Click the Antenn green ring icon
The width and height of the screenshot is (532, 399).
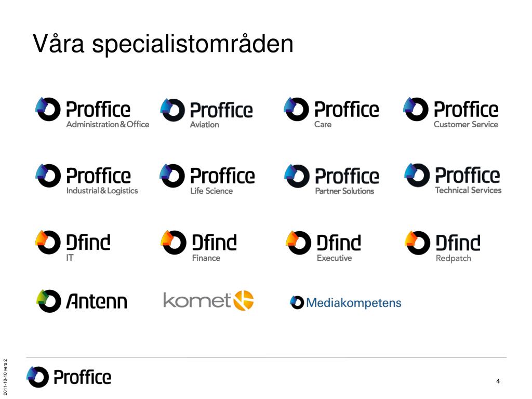(x=48, y=301)
